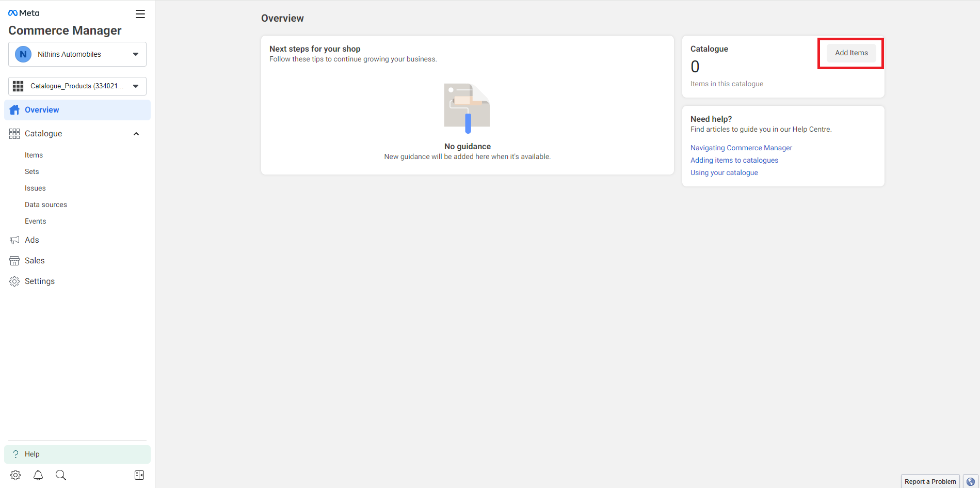Click the Sales shop icon
The width and height of the screenshot is (980, 488).
tap(14, 261)
